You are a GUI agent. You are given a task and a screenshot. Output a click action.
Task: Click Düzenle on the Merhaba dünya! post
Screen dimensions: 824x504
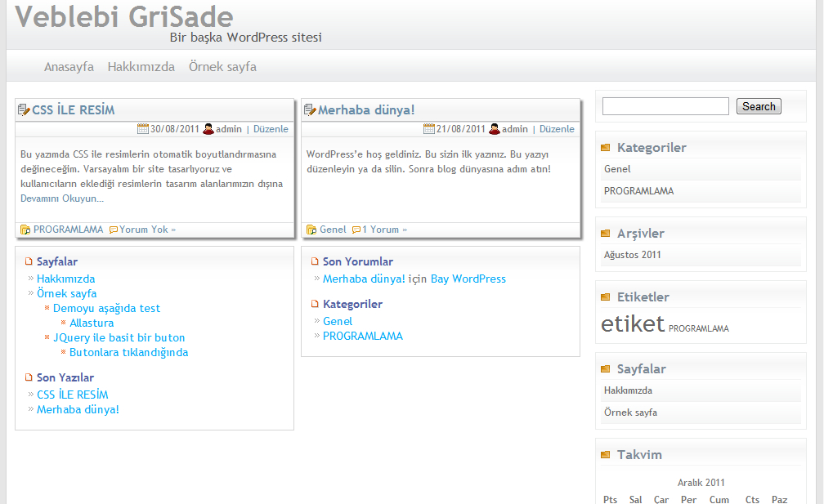(x=557, y=128)
